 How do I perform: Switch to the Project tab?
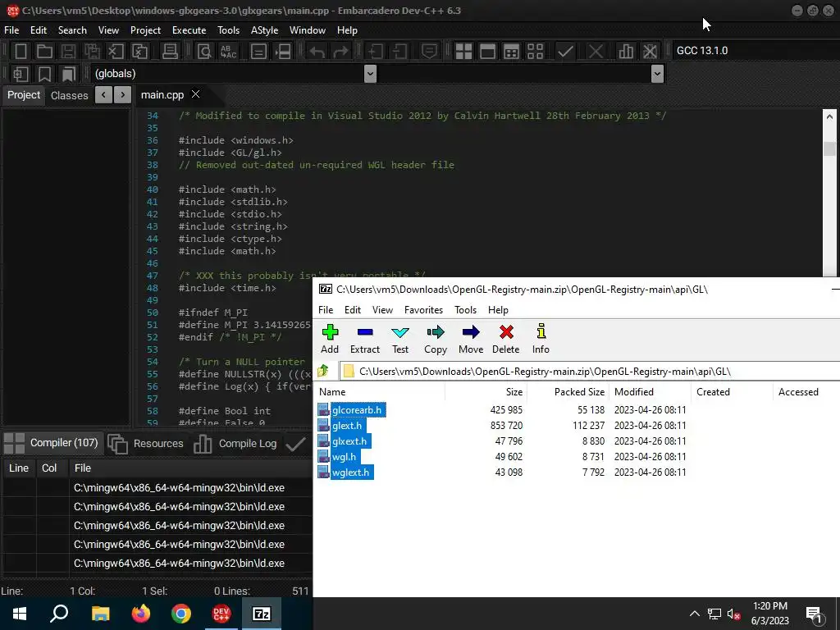click(x=24, y=95)
